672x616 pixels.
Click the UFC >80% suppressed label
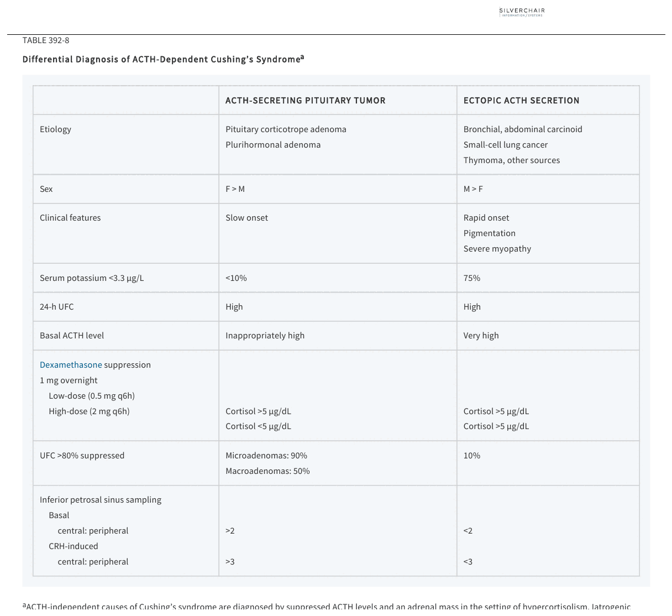click(82, 456)
